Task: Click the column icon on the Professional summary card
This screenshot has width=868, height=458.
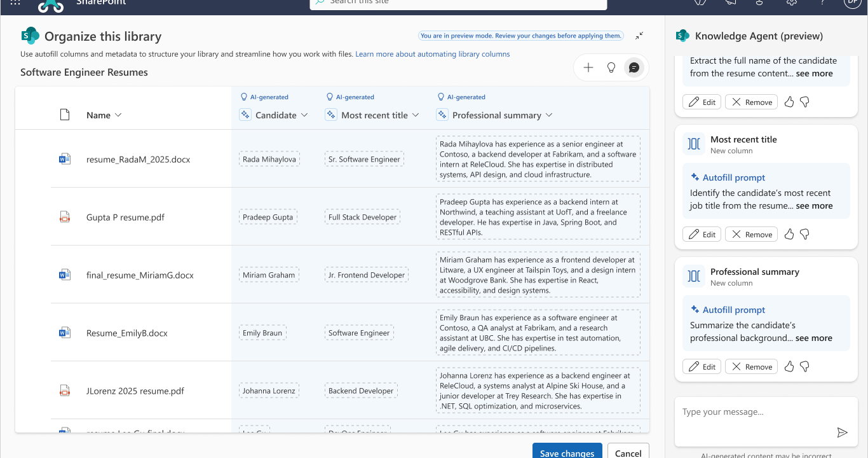Action: pos(695,277)
